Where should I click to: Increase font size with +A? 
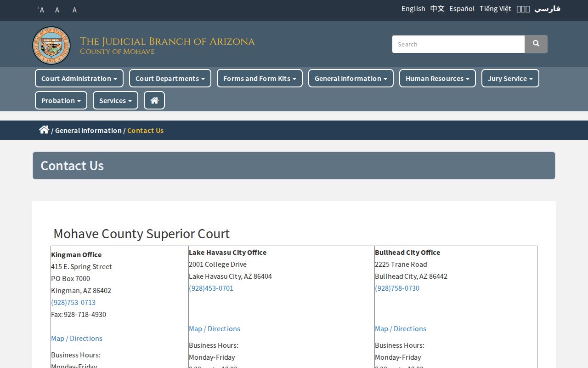point(40,10)
